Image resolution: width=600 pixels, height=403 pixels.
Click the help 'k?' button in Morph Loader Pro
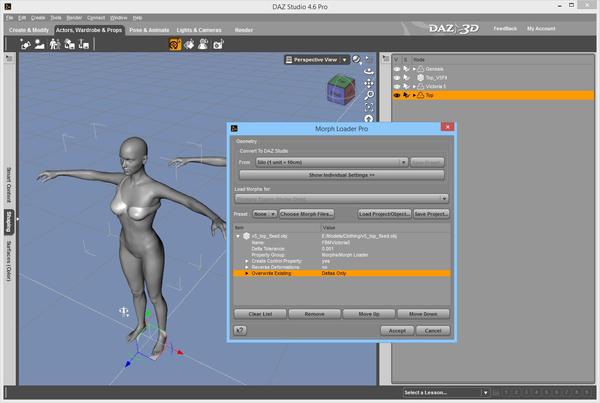click(240, 330)
